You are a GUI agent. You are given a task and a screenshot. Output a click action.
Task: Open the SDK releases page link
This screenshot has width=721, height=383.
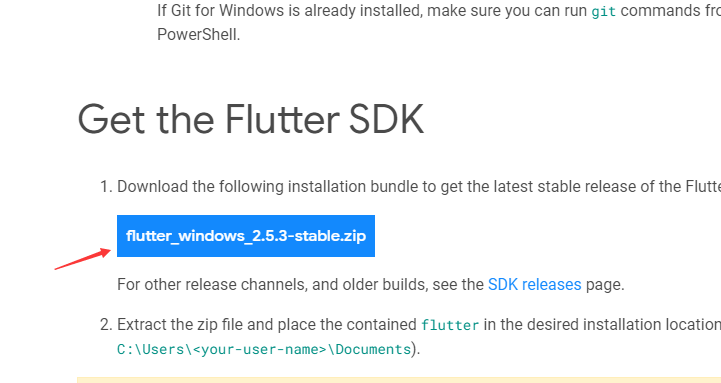click(x=534, y=285)
